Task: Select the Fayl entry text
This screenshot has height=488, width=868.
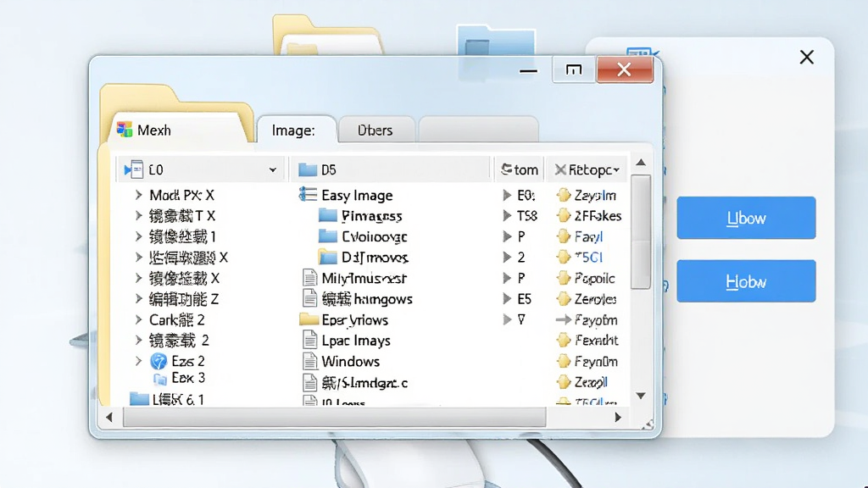Action: coord(588,237)
